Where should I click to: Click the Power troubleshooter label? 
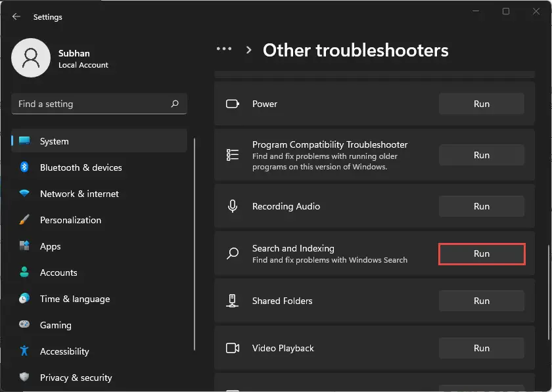(265, 104)
